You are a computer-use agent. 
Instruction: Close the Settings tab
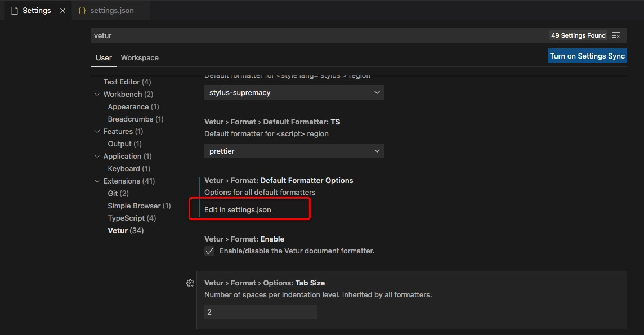62,11
